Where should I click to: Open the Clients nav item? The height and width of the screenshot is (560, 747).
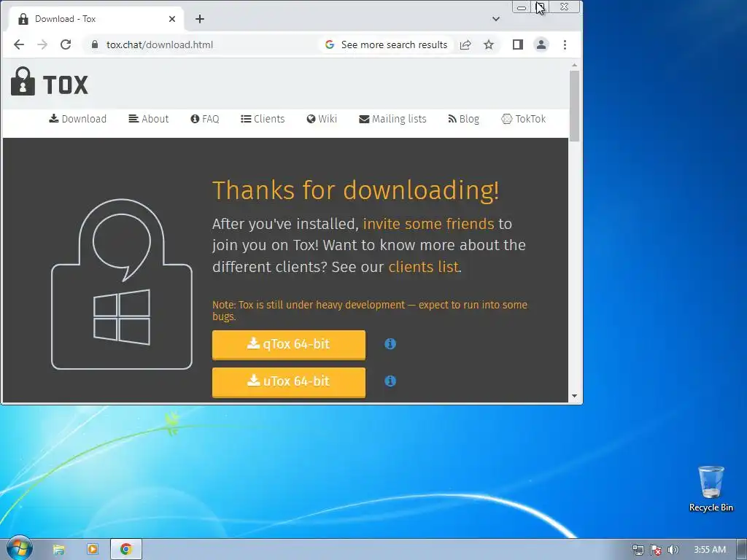[x=263, y=119]
